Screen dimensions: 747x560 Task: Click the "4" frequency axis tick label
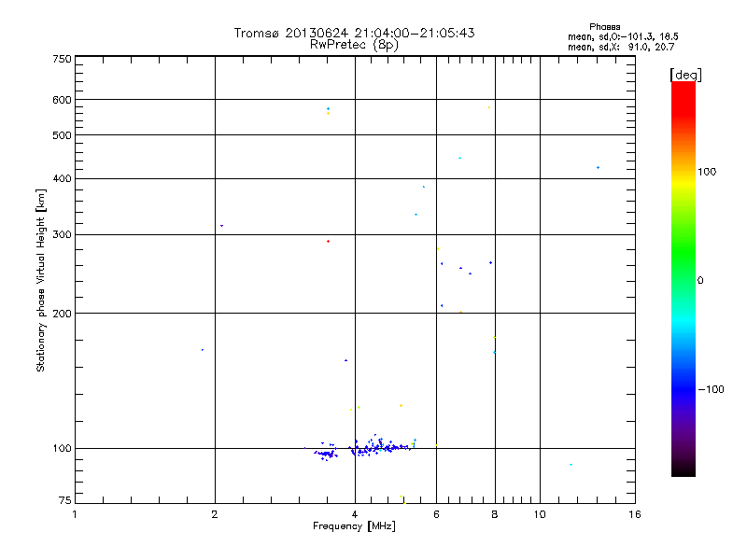coord(355,514)
